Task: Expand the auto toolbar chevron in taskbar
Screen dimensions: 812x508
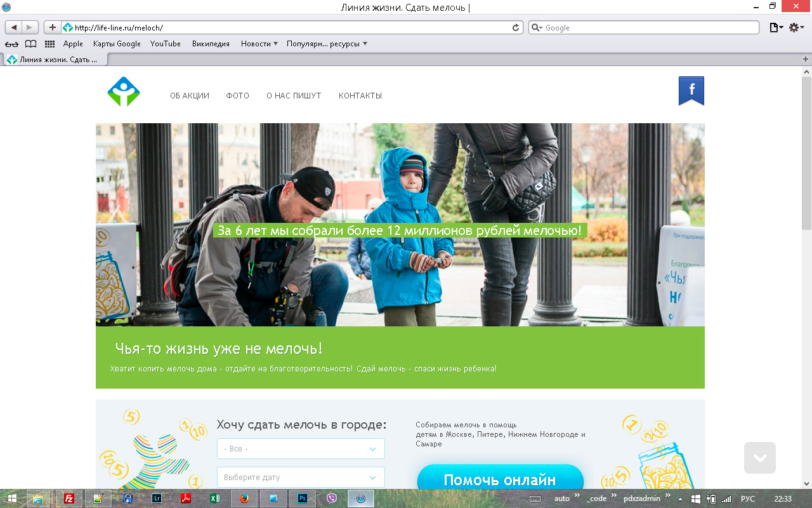Action: [577, 496]
